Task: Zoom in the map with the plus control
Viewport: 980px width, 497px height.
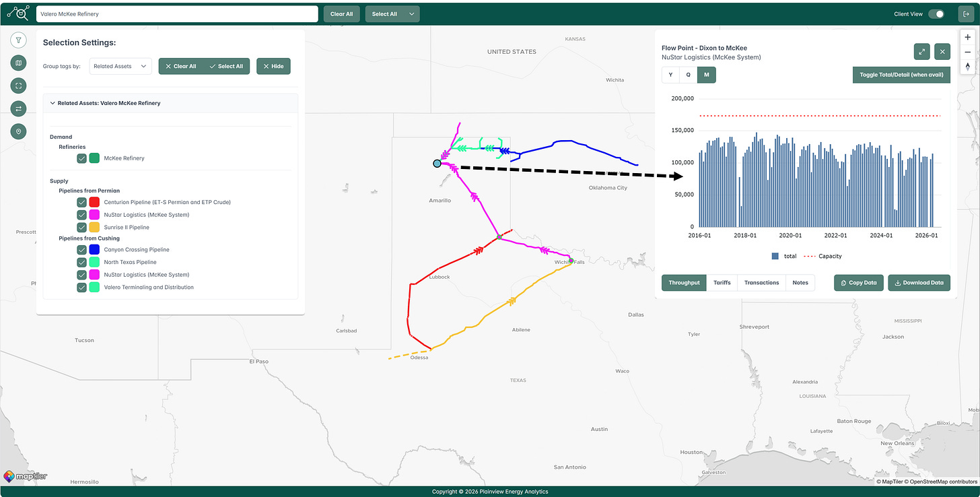Action: [x=968, y=38]
